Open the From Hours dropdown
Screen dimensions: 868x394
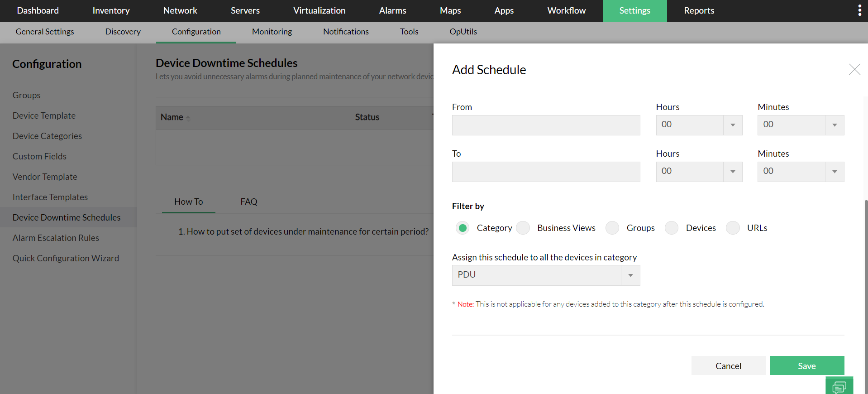click(x=699, y=125)
